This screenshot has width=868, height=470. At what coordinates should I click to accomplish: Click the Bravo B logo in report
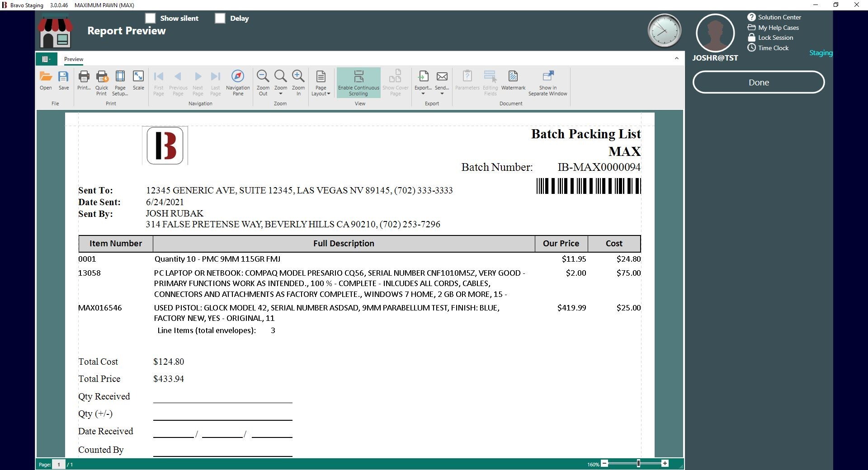[165, 146]
